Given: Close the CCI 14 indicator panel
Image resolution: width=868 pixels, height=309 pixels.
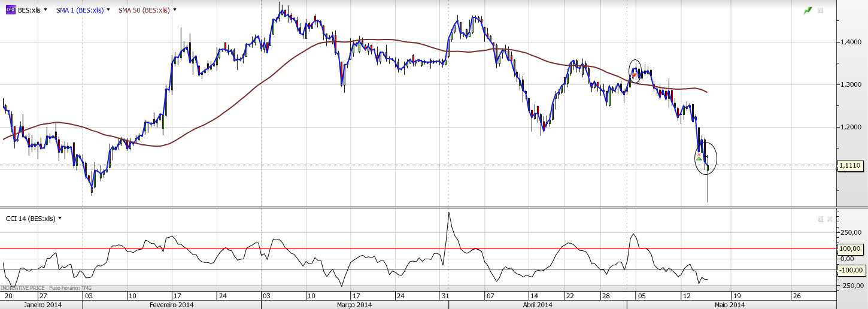Looking at the screenshot, I should 830,219.
